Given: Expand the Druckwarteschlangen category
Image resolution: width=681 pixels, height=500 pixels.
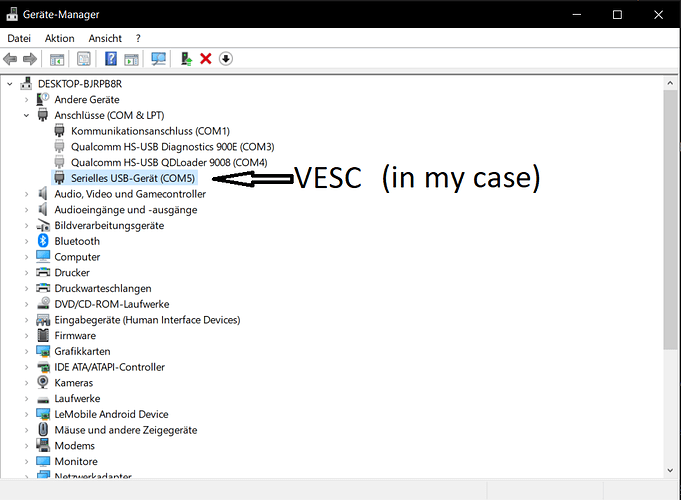Looking at the screenshot, I should (26, 288).
